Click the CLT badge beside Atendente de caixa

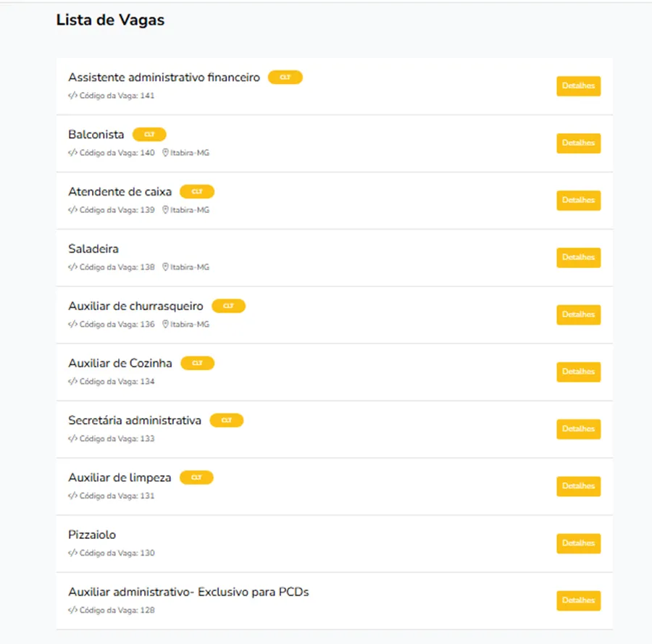(x=197, y=192)
